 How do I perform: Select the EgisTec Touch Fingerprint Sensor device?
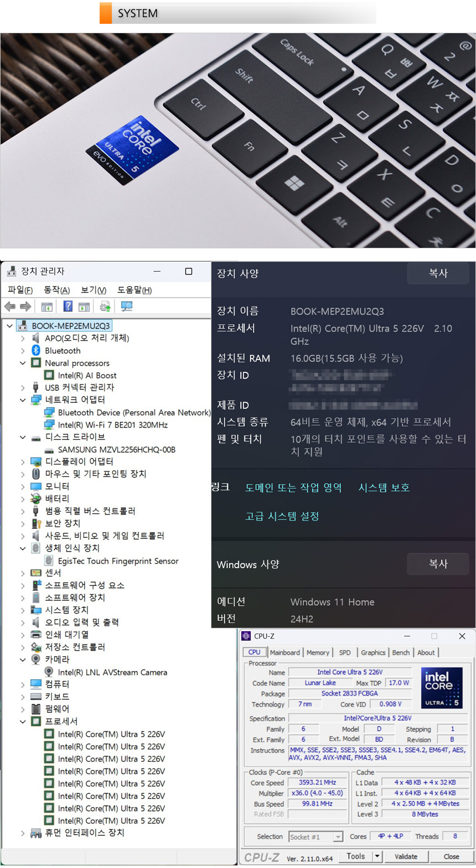tap(118, 561)
